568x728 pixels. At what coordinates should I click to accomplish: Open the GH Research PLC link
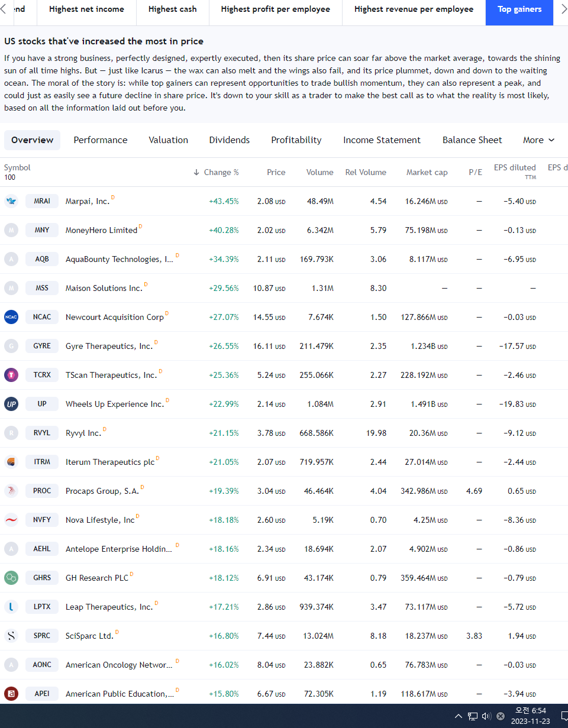(x=97, y=578)
